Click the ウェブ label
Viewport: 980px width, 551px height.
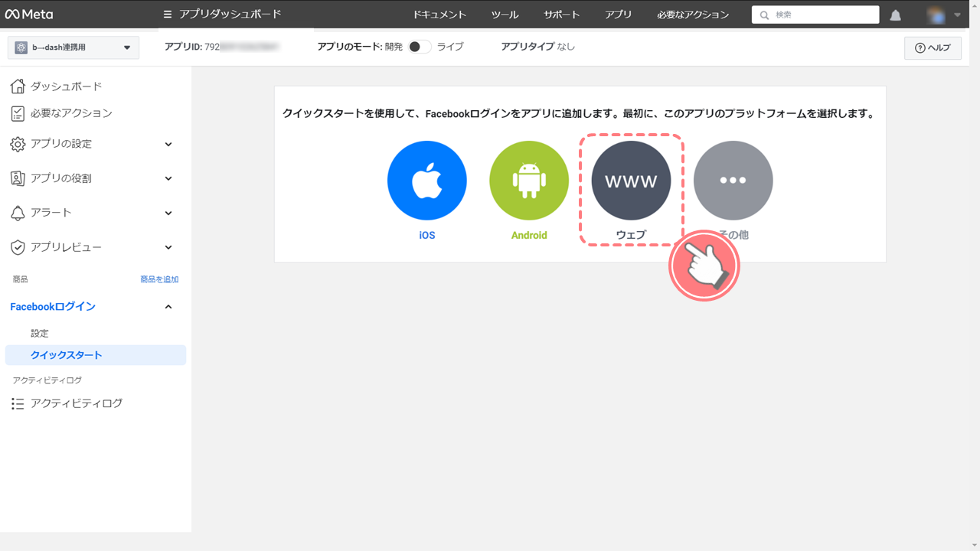[x=631, y=235]
